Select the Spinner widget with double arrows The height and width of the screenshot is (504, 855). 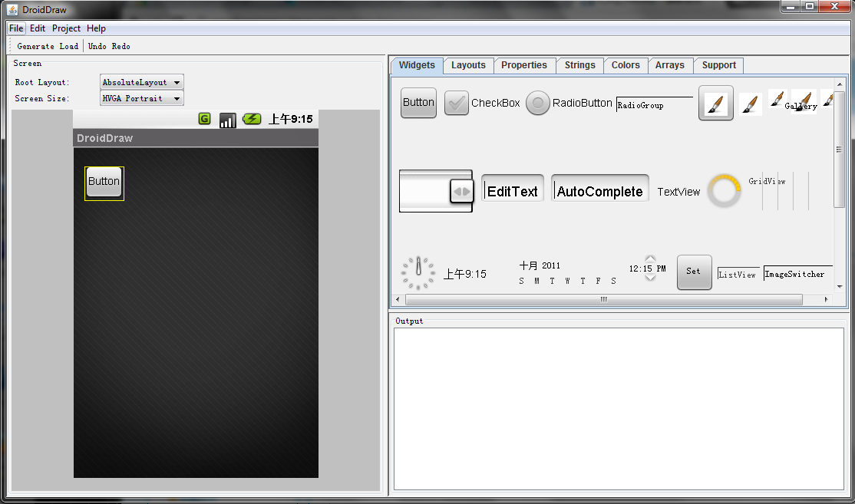click(x=436, y=191)
